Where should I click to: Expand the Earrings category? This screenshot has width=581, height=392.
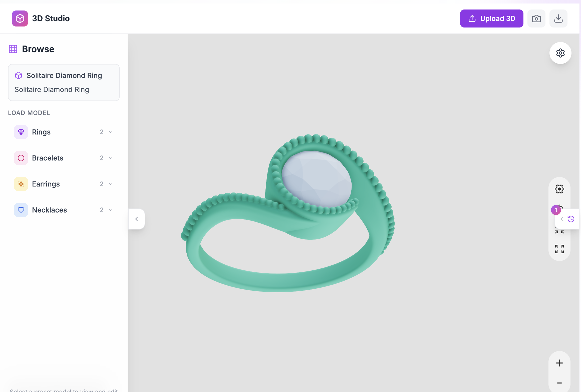(x=64, y=184)
